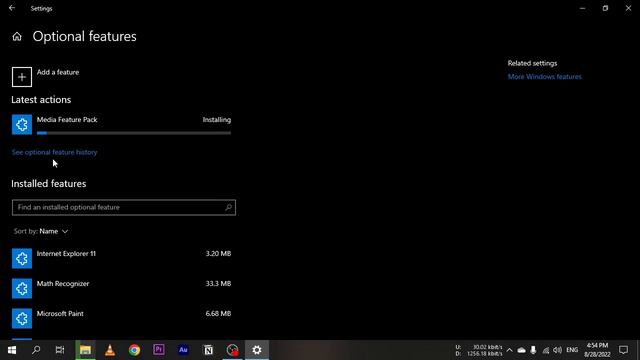Open the Sort by Name dropdown
Viewport: 640px width, 360px height.
coord(41,231)
